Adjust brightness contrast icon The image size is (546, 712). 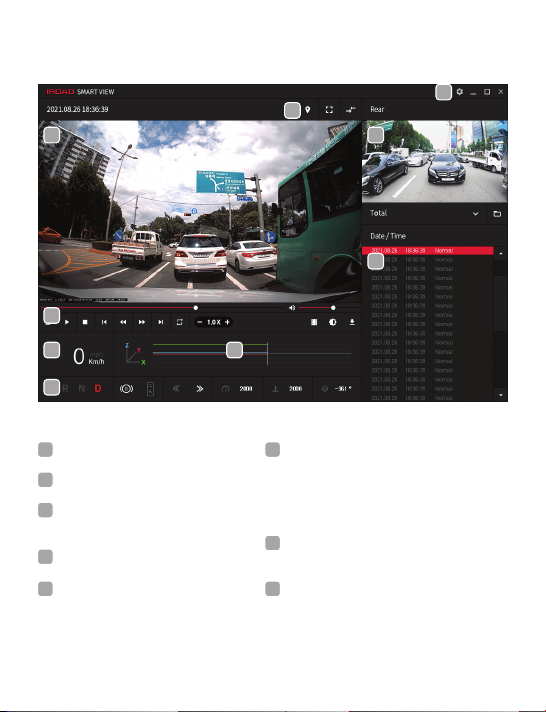point(333,322)
